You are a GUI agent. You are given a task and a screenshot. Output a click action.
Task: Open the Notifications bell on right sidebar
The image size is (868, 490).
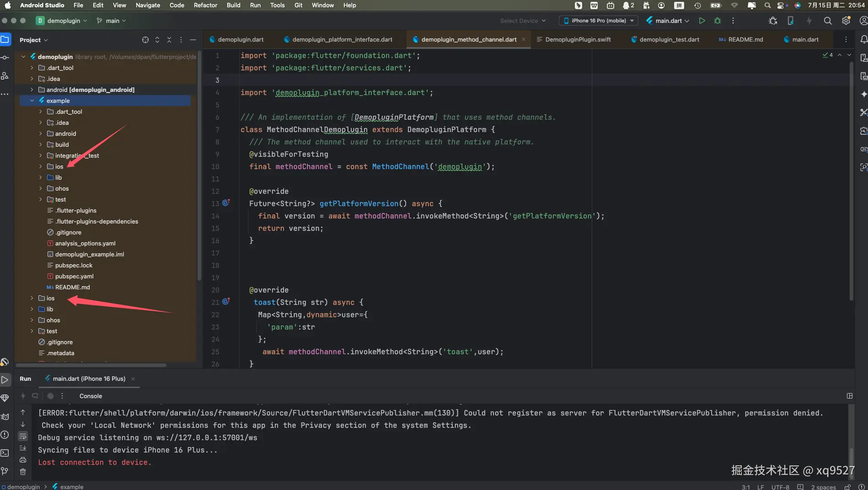click(863, 40)
